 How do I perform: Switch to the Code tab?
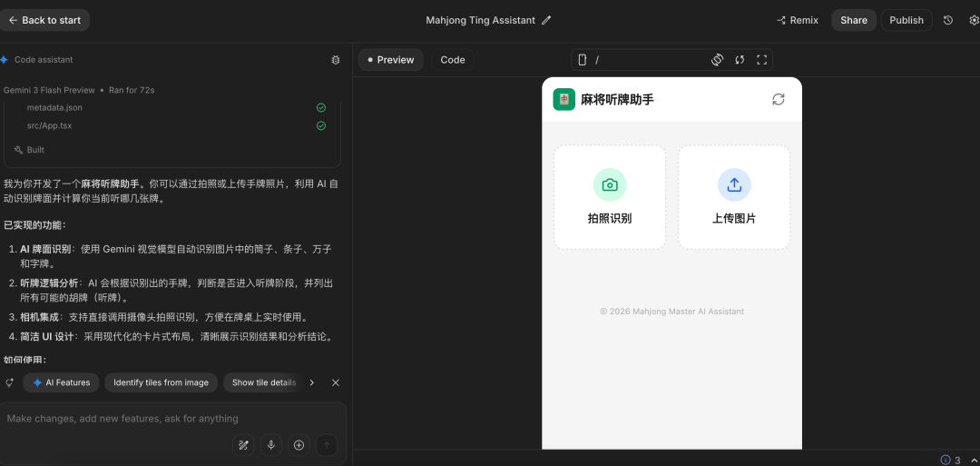[453, 60]
